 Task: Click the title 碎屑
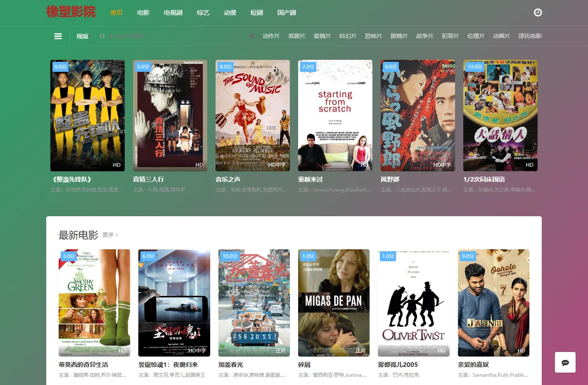[x=304, y=365]
